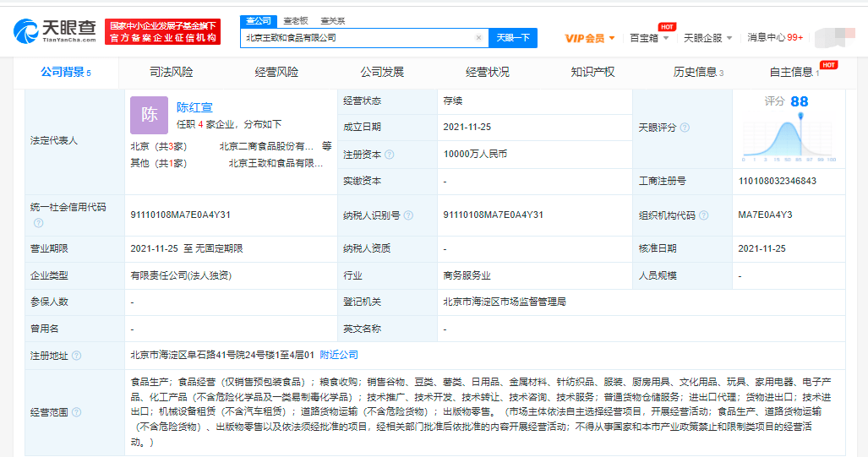868x457 pixels.
Task: Click the score value 88
Action: point(800,102)
